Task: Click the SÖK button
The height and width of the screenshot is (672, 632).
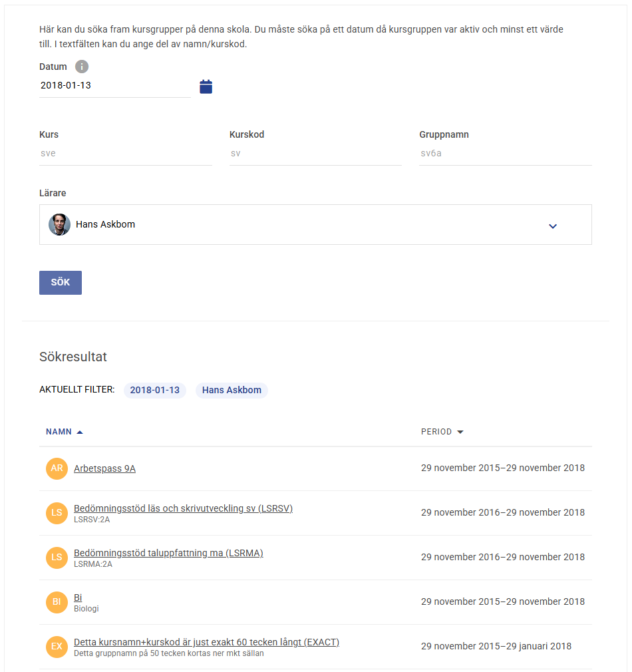Action: tap(61, 282)
